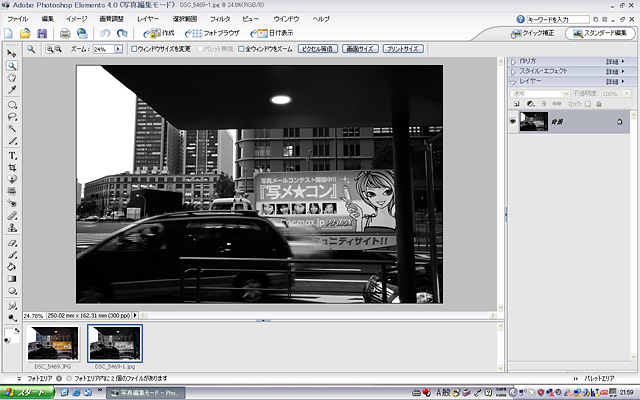Select the Paint Bucket tool
Screen dimensions: 640x400
12,267
